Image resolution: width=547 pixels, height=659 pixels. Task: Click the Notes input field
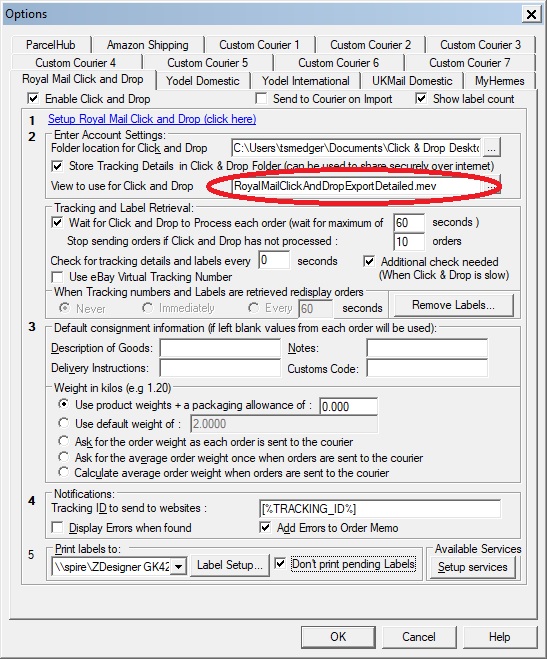click(x=427, y=348)
